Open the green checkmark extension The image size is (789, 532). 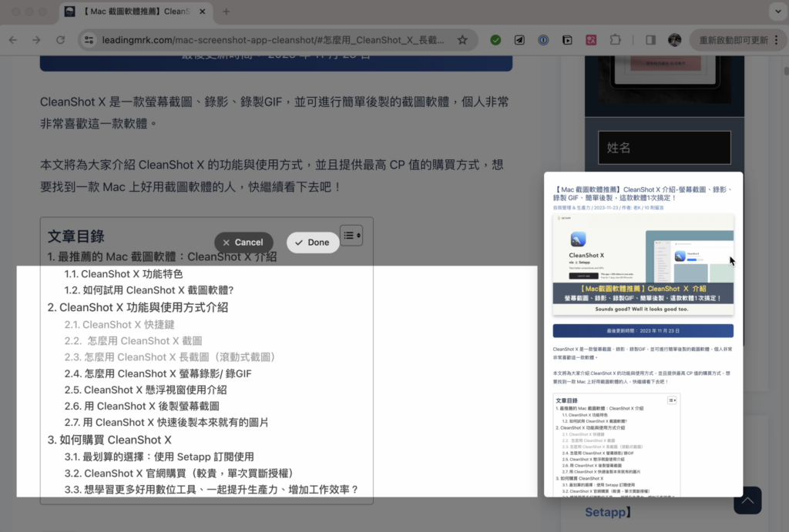(x=495, y=40)
